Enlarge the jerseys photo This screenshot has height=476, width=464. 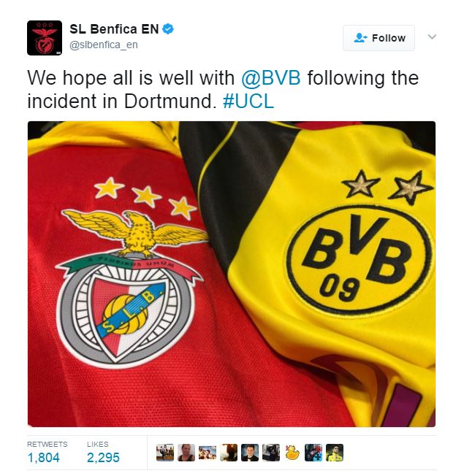pos(232,274)
